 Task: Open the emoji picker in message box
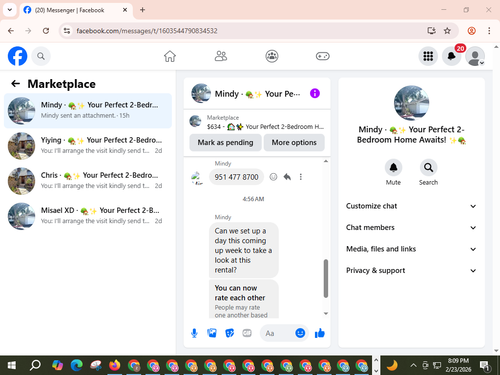[x=300, y=333]
